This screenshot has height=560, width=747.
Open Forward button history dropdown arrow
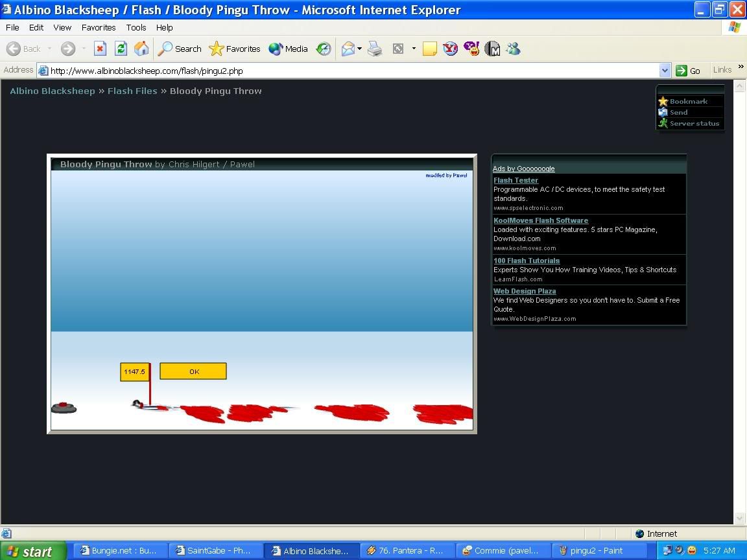click(84, 49)
